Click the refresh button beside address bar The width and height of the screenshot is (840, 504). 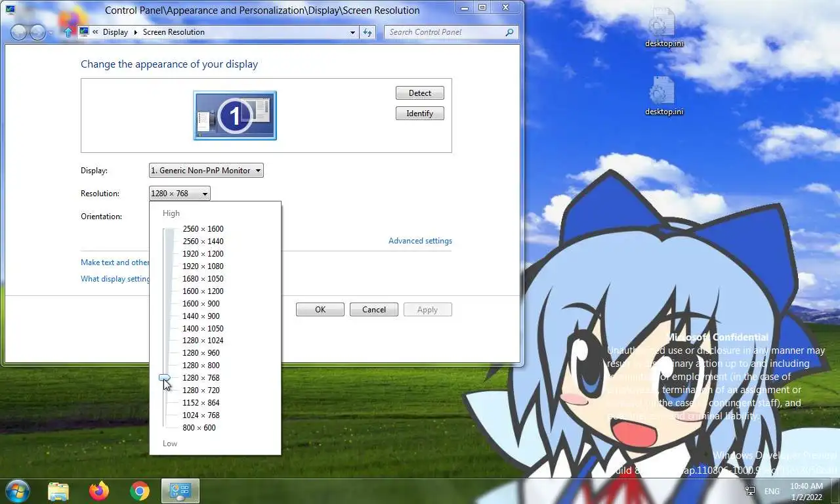(x=367, y=32)
